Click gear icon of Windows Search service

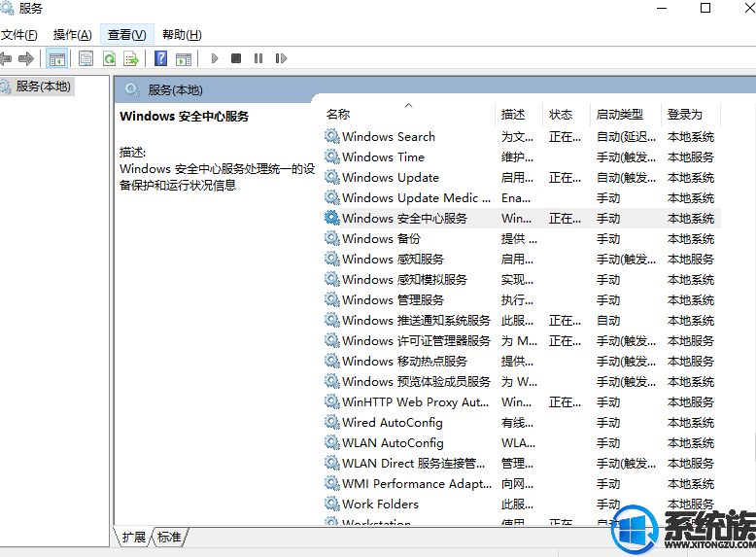331,136
